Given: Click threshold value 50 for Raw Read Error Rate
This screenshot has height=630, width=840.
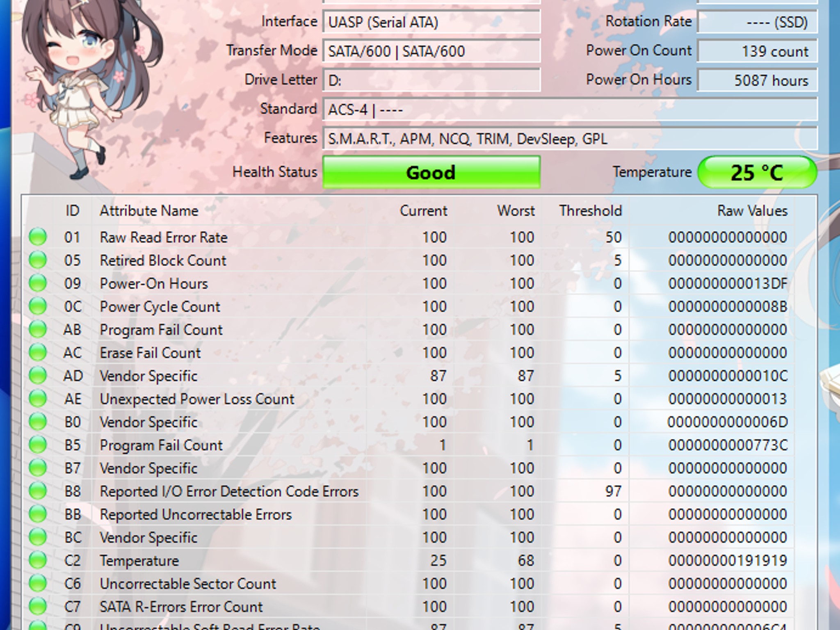Looking at the screenshot, I should 614,237.
